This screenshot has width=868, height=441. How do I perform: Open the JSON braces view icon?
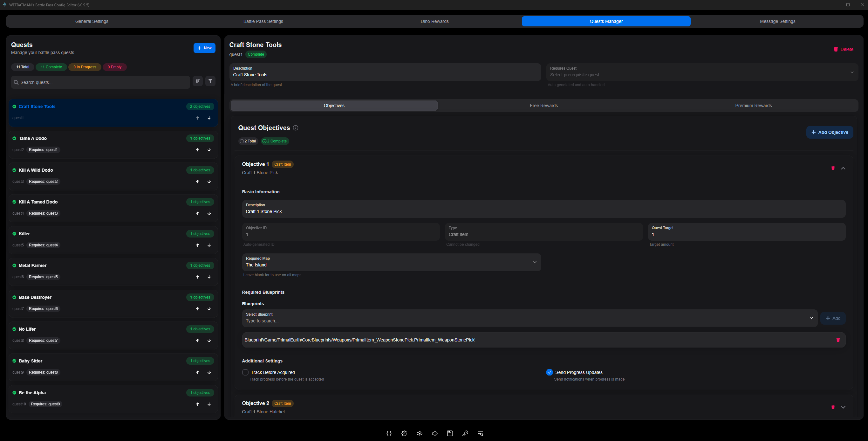click(389, 434)
